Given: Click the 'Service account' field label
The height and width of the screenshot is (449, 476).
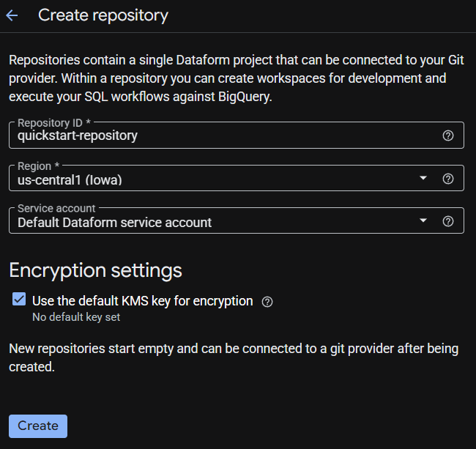Looking at the screenshot, I should click(x=56, y=208).
